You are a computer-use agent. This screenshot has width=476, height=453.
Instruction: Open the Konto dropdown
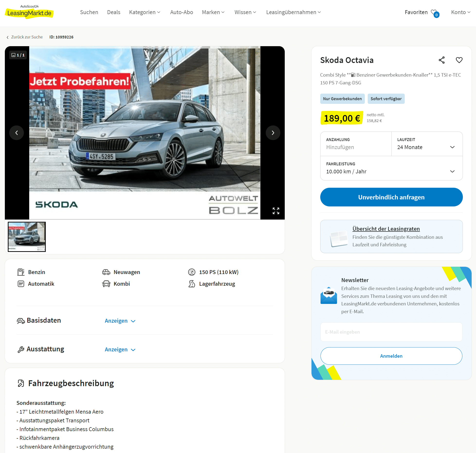(x=461, y=12)
